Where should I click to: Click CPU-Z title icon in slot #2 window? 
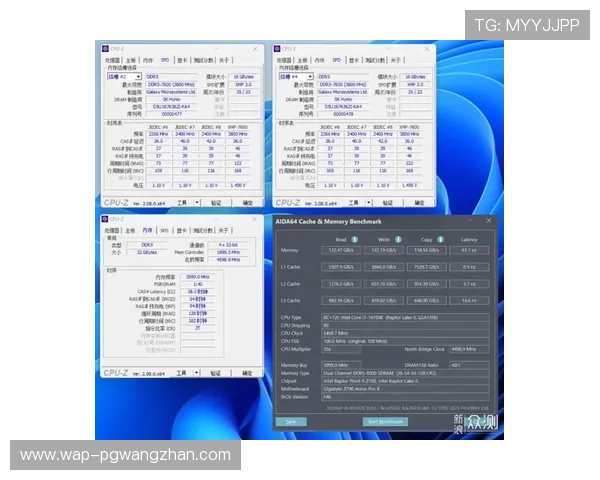click(105, 49)
